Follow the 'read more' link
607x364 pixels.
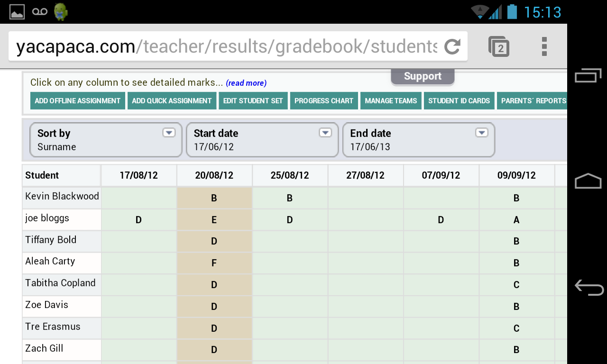pyautogui.click(x=246, y=83)
